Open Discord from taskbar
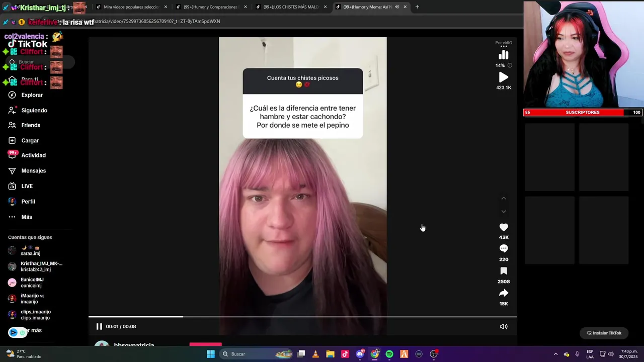The height and width of the screenshot is (362, 644). point(360,354)
